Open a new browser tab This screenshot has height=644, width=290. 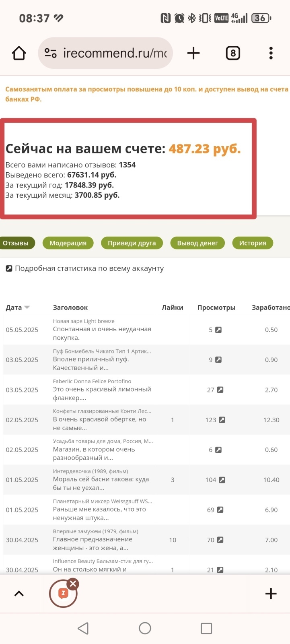(193, 53)
